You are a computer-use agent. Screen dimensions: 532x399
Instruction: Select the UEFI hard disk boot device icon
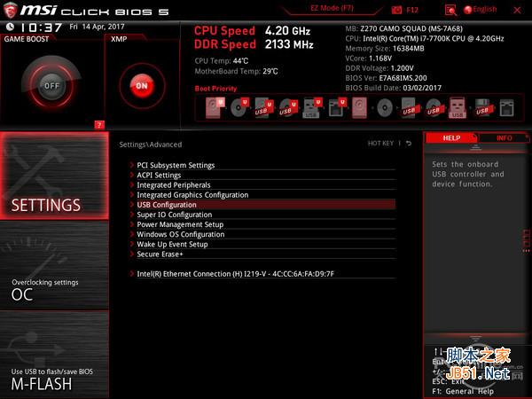215,108
